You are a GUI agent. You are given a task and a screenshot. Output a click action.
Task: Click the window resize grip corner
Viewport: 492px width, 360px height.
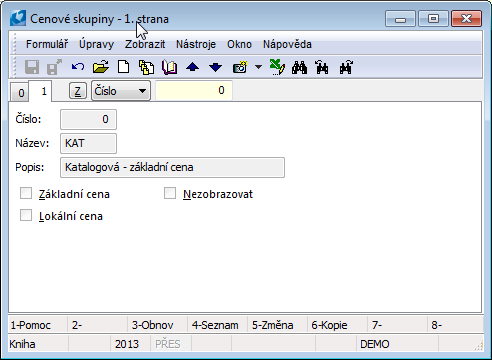pos(479,346)
